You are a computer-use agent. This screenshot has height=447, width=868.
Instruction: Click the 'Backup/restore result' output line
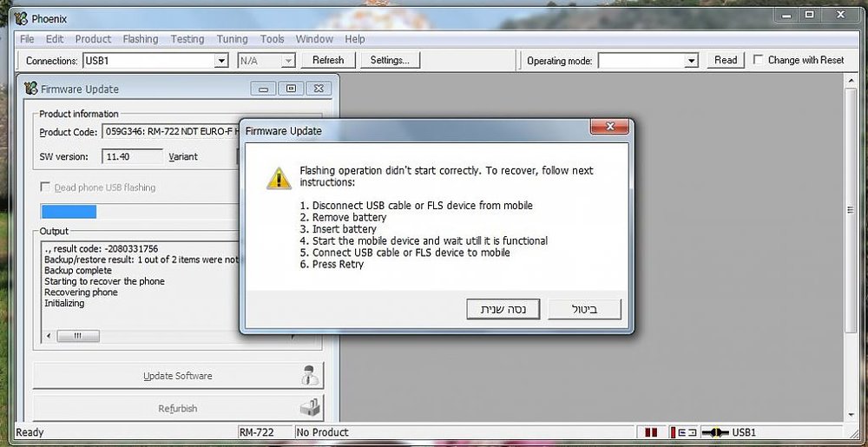141,260
